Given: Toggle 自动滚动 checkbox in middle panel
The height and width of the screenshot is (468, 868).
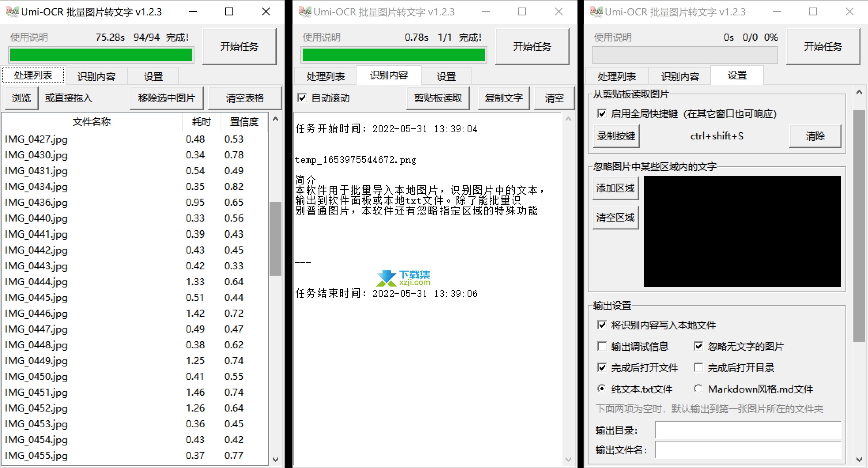Looking at the screenshot, I should [302, 96].
